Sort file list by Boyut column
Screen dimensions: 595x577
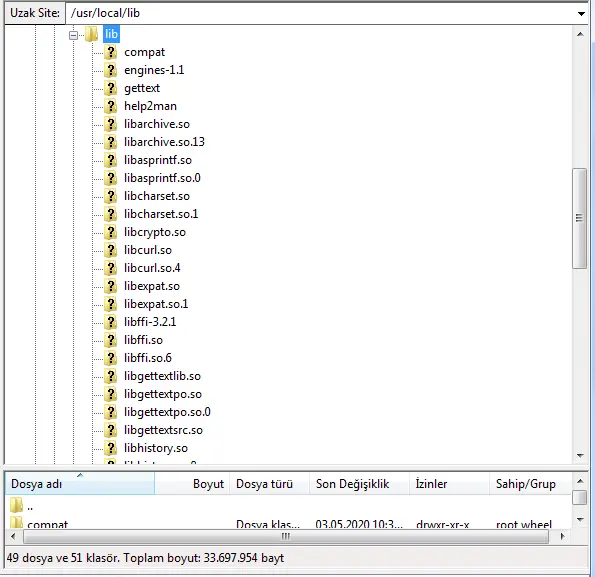[x=192, y=484]
